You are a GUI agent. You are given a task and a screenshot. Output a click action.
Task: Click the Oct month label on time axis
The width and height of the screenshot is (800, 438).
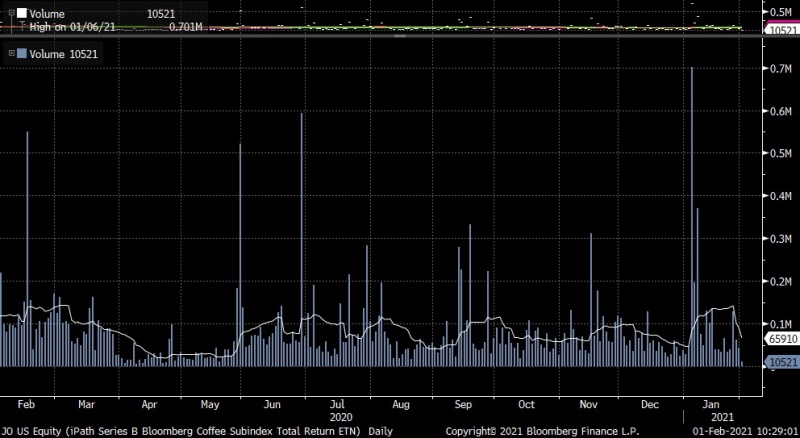click(526, 404)
